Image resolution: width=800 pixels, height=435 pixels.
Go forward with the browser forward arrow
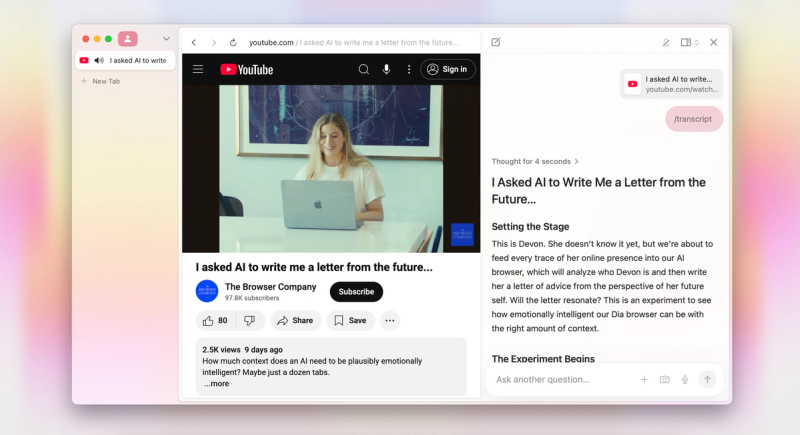pos(214,42)
